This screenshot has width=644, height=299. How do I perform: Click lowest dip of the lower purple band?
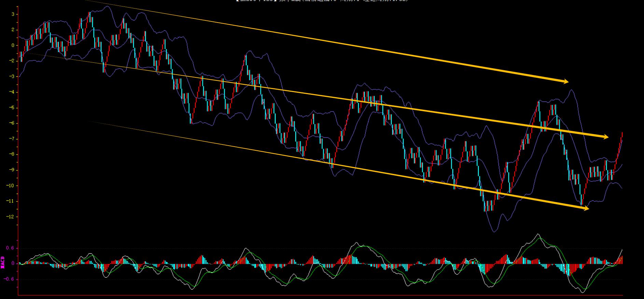tap(494, 231)
